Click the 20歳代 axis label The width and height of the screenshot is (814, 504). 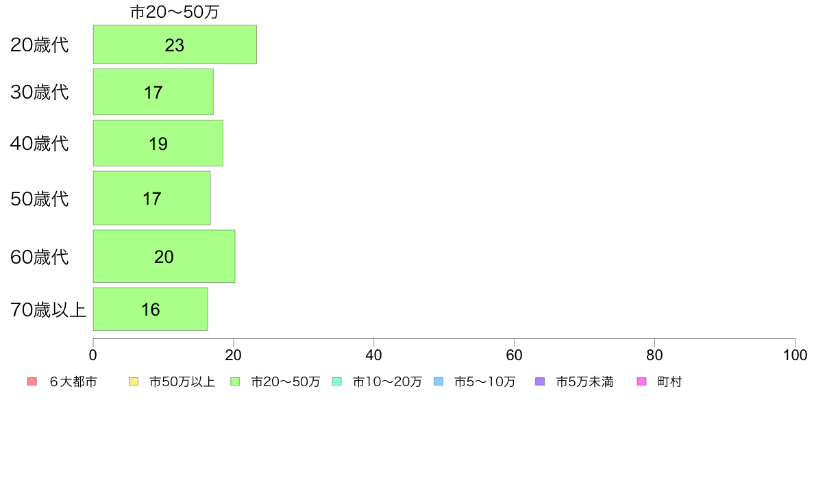point(40,45)
